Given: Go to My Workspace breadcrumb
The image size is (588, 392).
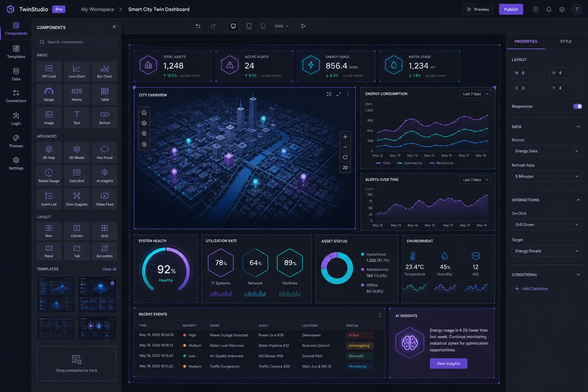Looking at the screenshot, I should click(98, 9).
